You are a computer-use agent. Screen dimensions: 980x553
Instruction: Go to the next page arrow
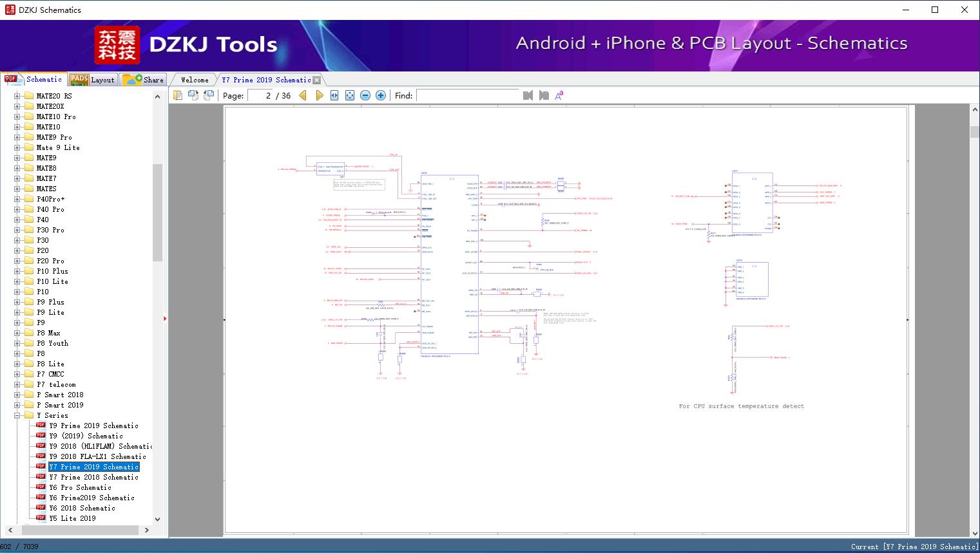(x=319, y=95)
